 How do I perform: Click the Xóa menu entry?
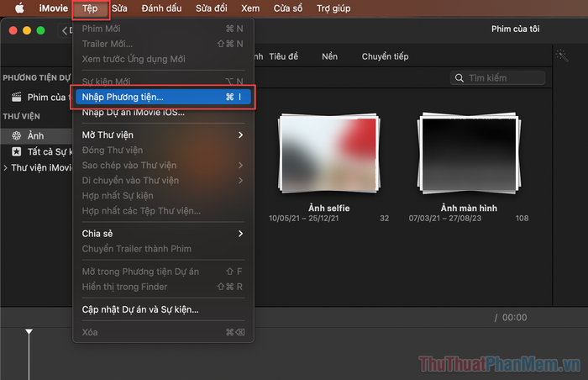[x=163, y=332]
